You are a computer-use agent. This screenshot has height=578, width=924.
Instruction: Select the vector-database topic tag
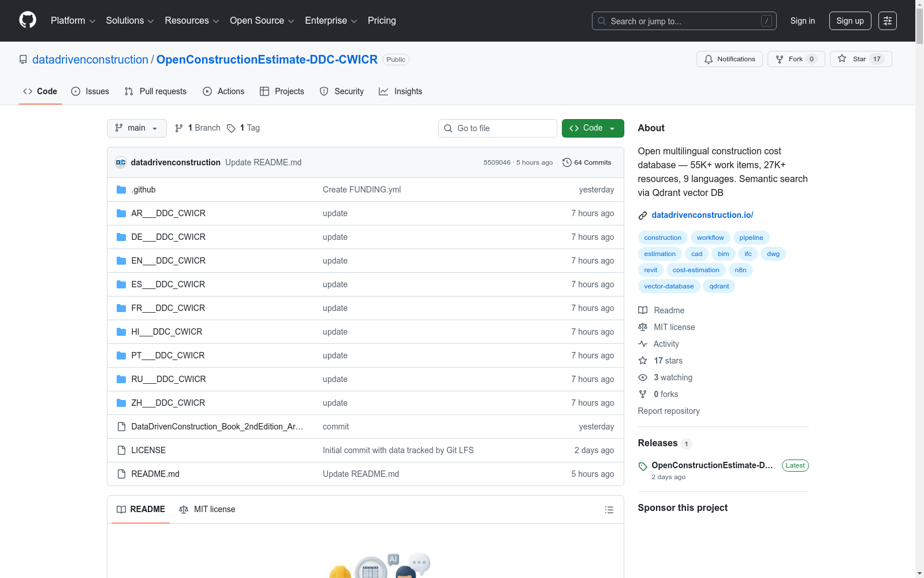pyautogui.click(x=669, y=286)
